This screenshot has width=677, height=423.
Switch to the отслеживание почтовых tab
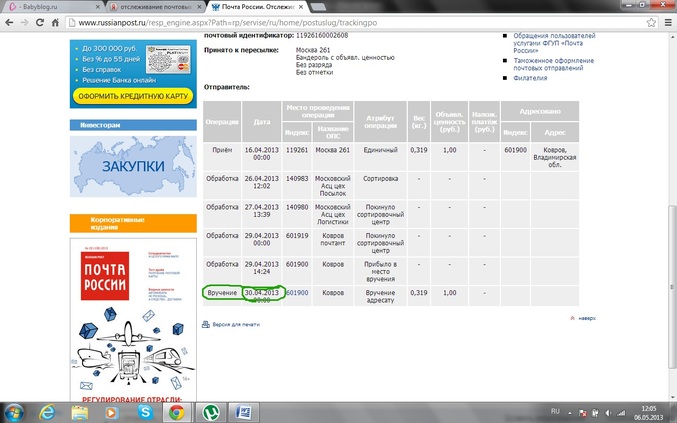[150, 6]
